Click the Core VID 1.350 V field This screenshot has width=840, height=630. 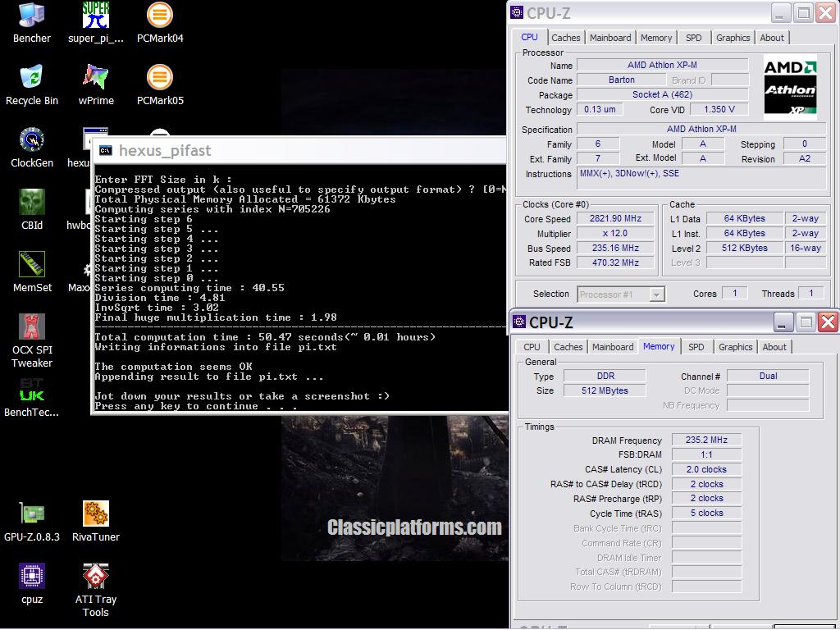tap(719, 109)
